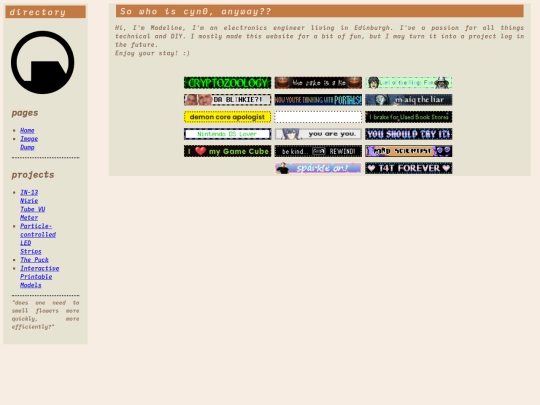Click the Lord of the Rings Fan badge
Viewport: 540px width, 405px height.
click(409, 83)
